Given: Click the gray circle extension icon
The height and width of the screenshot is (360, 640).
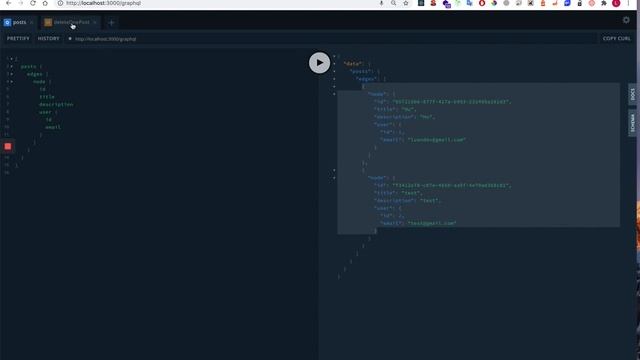Looking at the screenshot, I should 507,3.
